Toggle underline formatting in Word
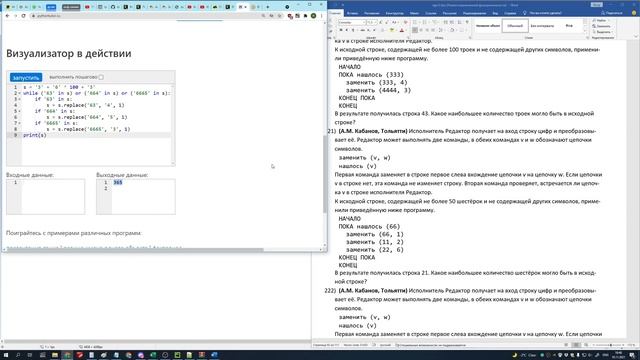The image size is (640, 360). (x=353, y=30)
